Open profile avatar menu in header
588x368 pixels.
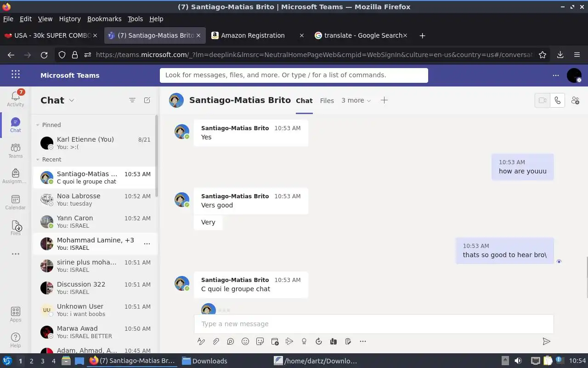click(x=574, y=75)
